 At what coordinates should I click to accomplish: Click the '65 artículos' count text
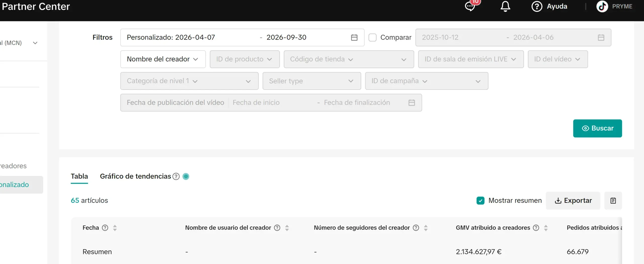coord(89,201)
